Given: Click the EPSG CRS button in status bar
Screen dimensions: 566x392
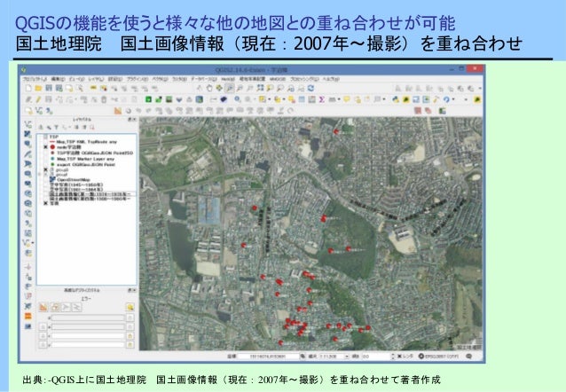Looking at the screenshot, I should 438,357.
